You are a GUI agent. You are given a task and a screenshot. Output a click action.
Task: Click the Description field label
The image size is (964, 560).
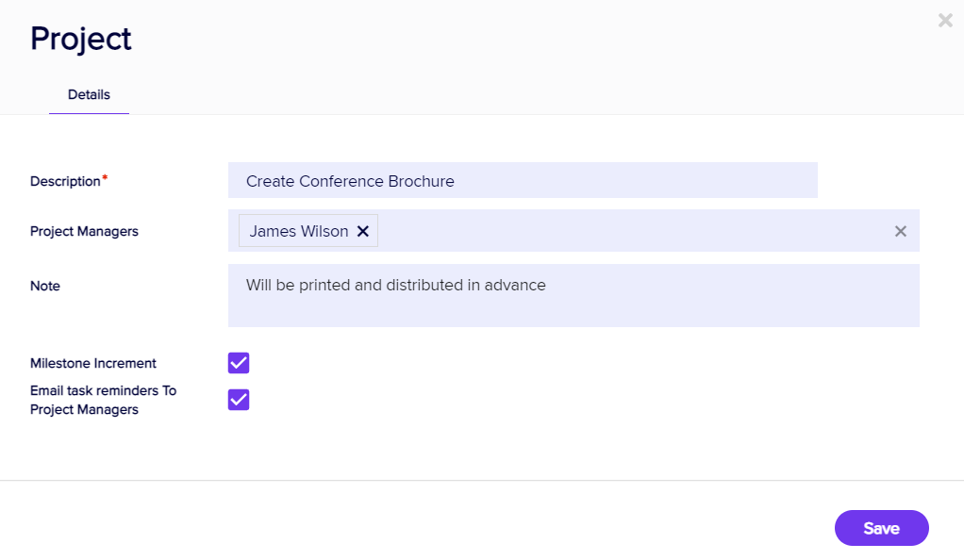65,181
